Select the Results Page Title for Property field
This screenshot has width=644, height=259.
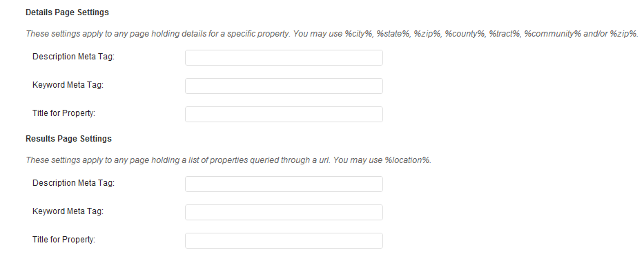point(284,240)
